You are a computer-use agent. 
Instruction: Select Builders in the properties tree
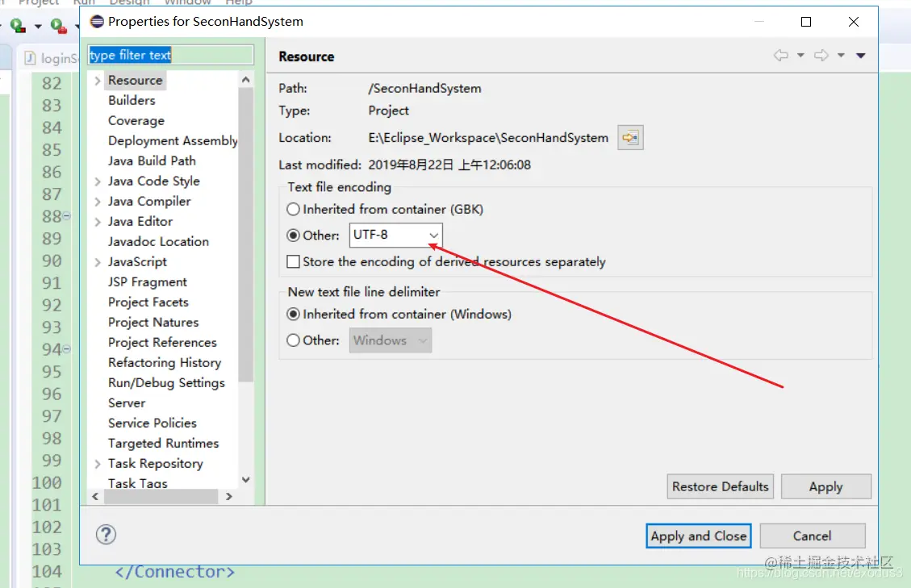coord(132,101)
